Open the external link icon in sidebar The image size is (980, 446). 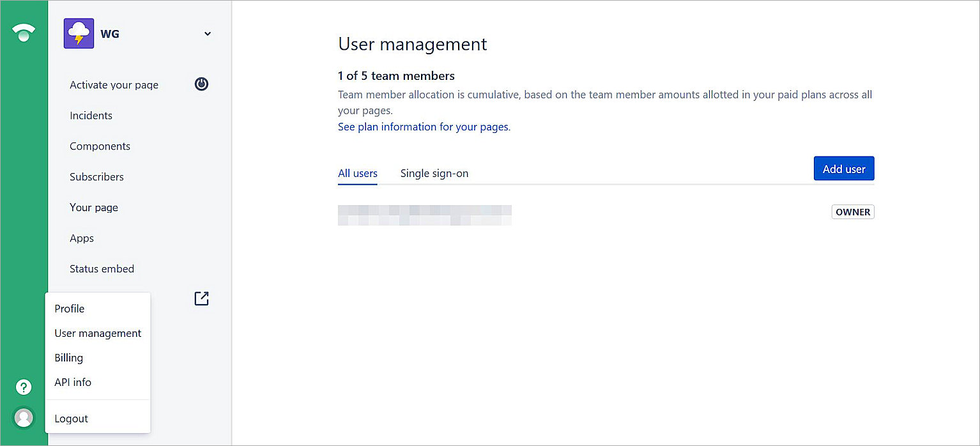pyautogui.click(x=201, y=298)
